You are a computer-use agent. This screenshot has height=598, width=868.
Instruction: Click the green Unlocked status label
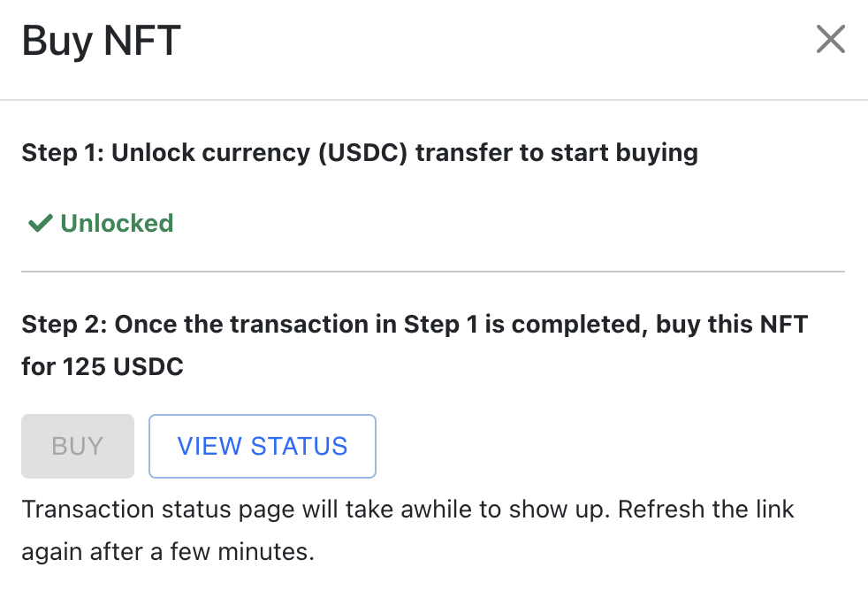pos(116,224)
